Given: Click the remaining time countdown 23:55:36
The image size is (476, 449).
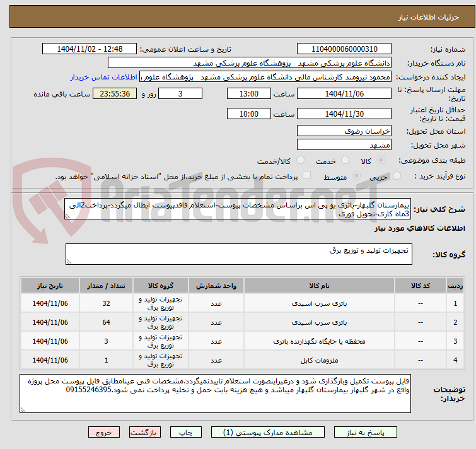Looking at the screenshot, I should pos(115,93).
